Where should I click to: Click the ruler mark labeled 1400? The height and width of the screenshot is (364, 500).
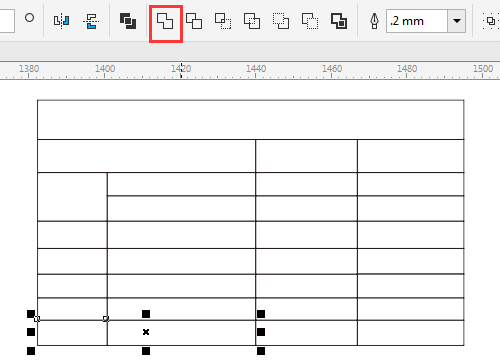tap(105, 69)
